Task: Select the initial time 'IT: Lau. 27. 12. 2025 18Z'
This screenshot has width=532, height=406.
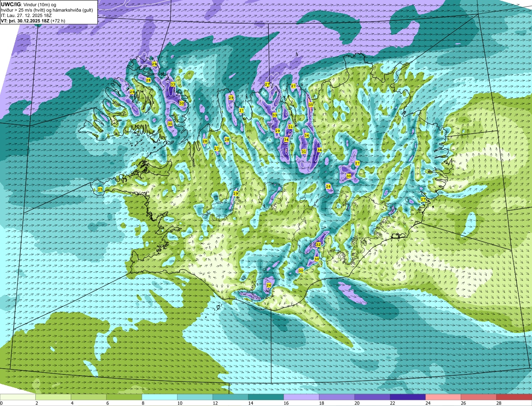Action: click(26, 15)
